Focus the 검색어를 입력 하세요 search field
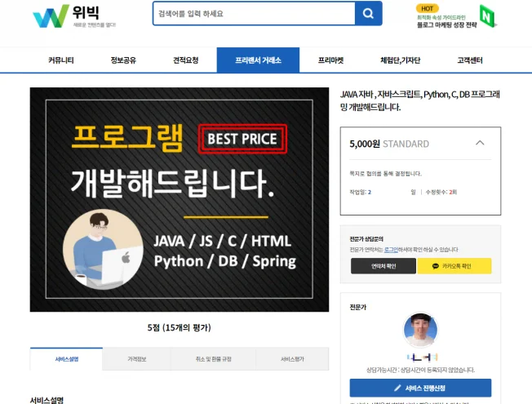532x404 pixels. [254, 14]
